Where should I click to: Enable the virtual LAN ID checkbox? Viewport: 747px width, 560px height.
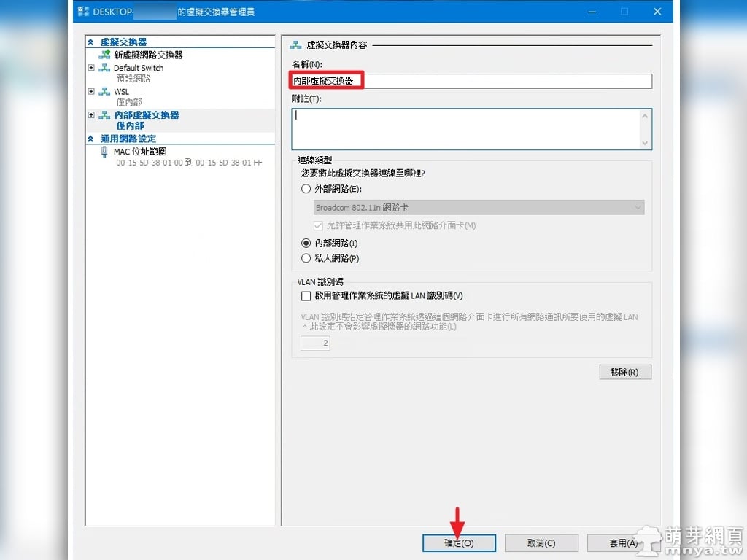(306, 296)
